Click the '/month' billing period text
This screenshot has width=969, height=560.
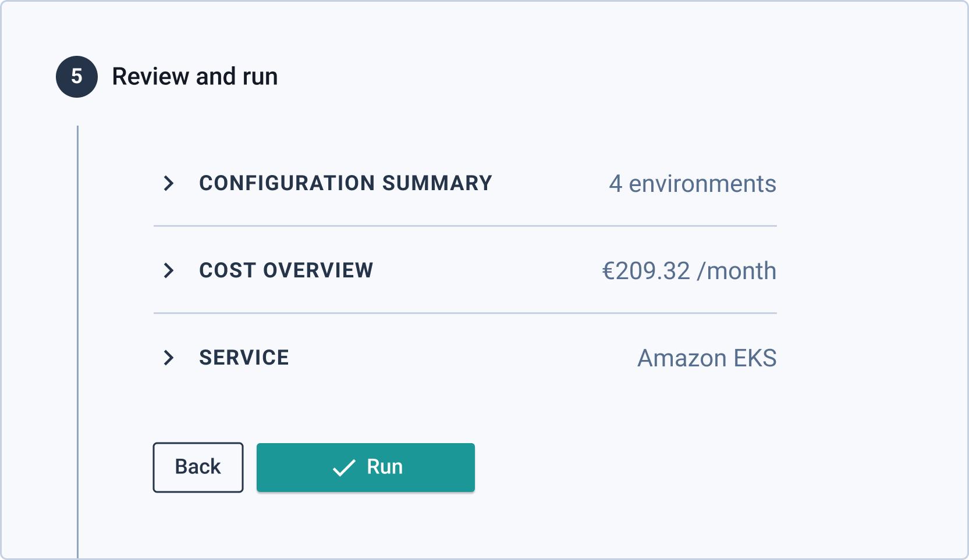tap(737, 271)
